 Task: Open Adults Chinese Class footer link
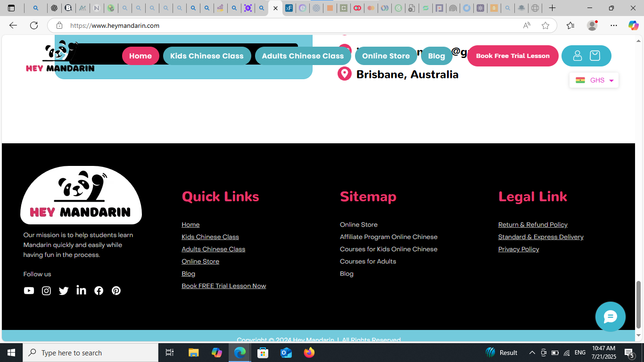click(x=214, y=249)
